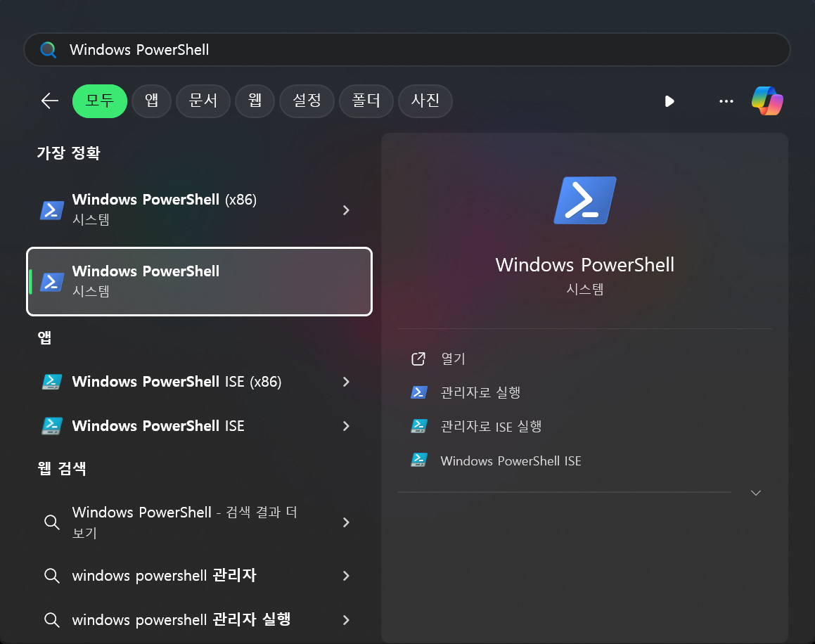Click PowerShell icon beside 관리자로 실행
815x644 pixels.
[419, 392]
